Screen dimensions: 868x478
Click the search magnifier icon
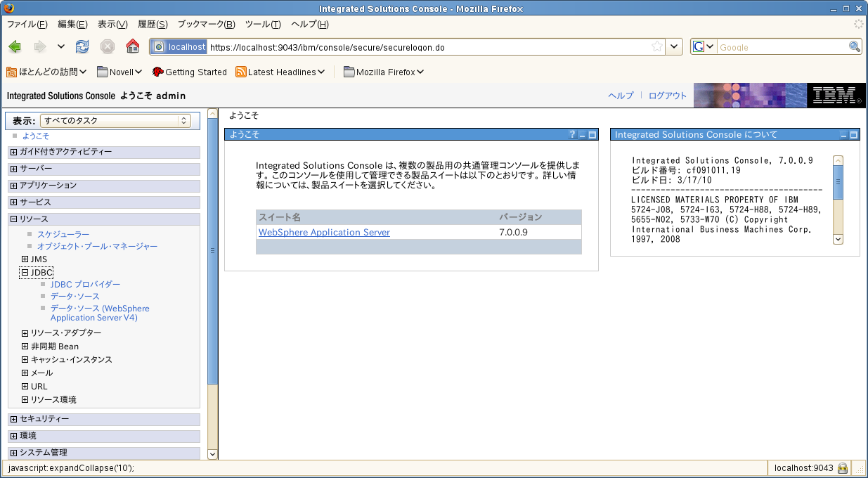(855, 47)
